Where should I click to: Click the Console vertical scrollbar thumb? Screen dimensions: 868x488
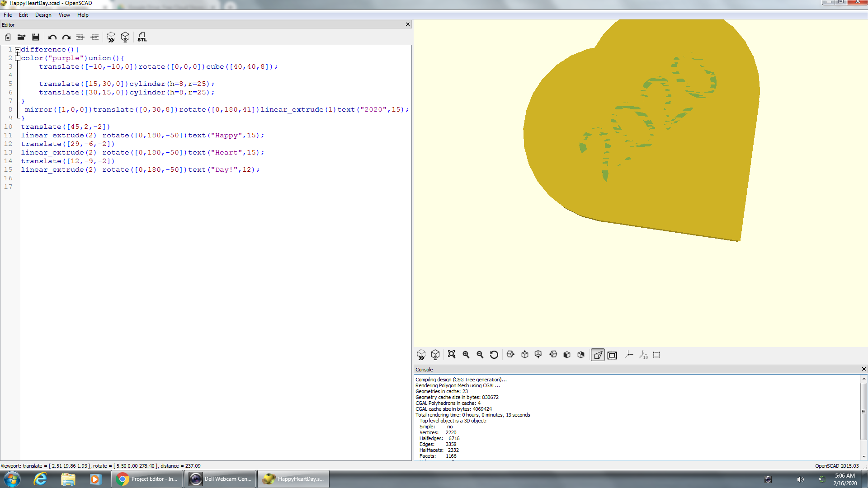pos(863,411)
